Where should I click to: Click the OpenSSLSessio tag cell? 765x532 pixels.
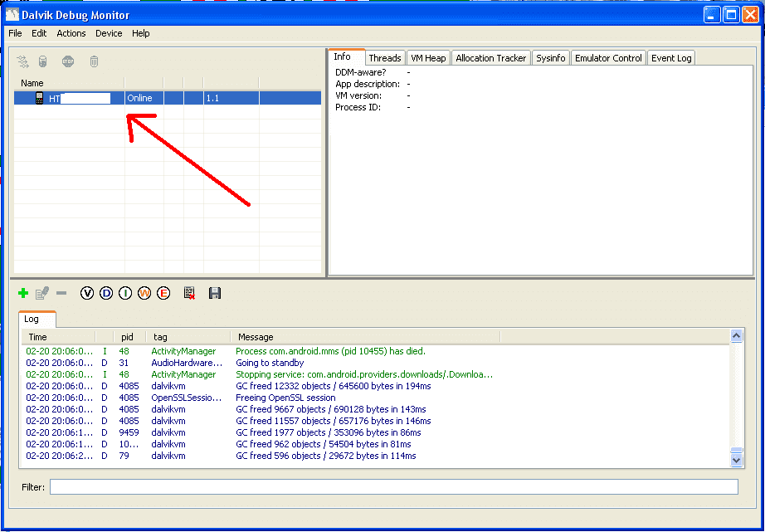[187, 398]
